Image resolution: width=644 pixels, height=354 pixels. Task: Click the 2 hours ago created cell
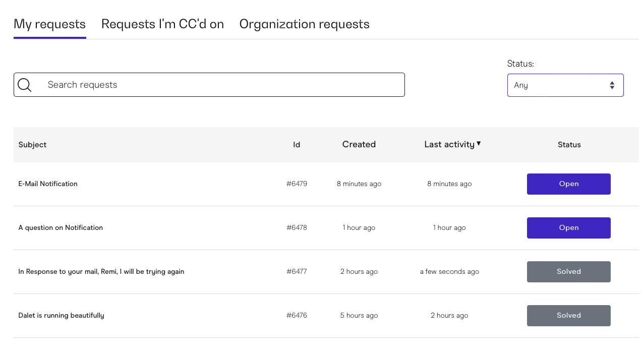(359, 272)
